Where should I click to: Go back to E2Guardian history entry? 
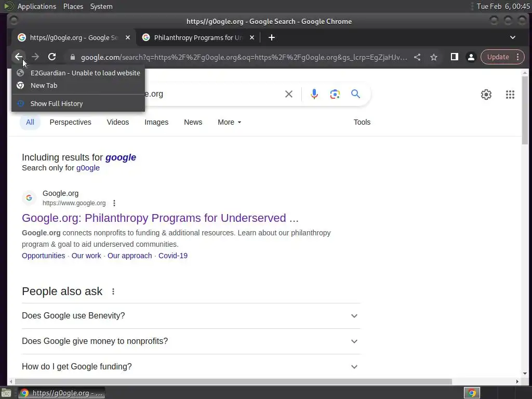coord(78,73)
